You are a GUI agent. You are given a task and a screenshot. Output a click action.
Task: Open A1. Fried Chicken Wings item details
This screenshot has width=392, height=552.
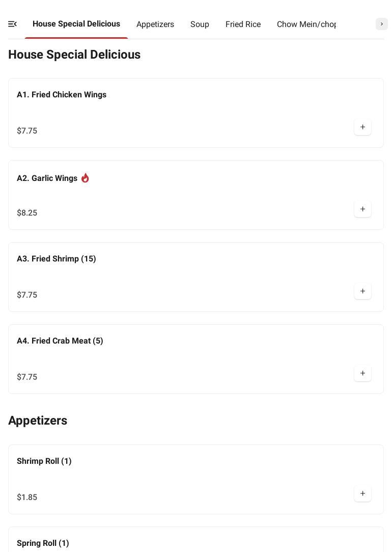[62, 95]
